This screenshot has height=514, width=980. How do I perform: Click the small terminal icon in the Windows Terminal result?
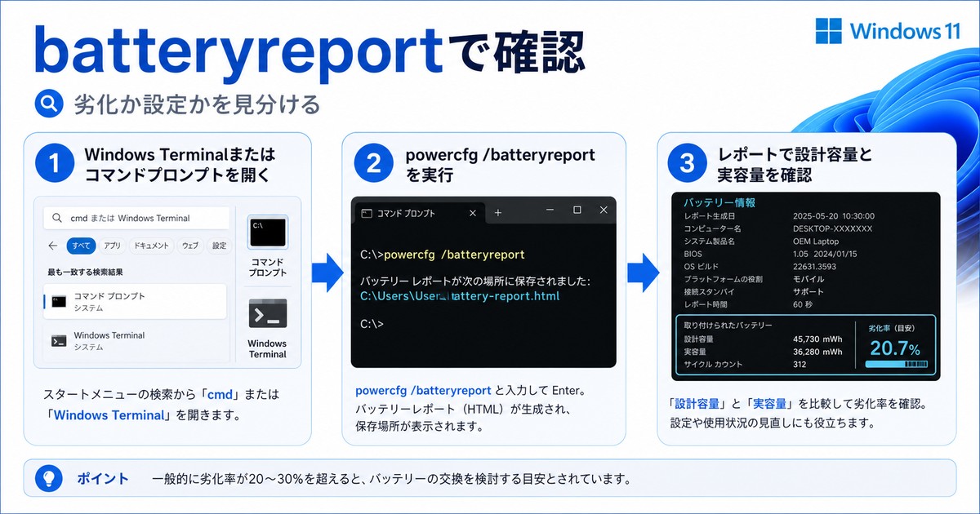click(x=58, y=341)
